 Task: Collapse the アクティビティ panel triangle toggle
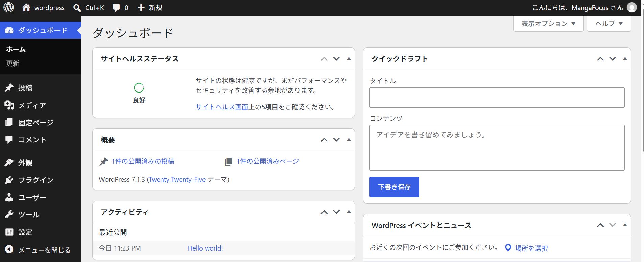[349, 212]
